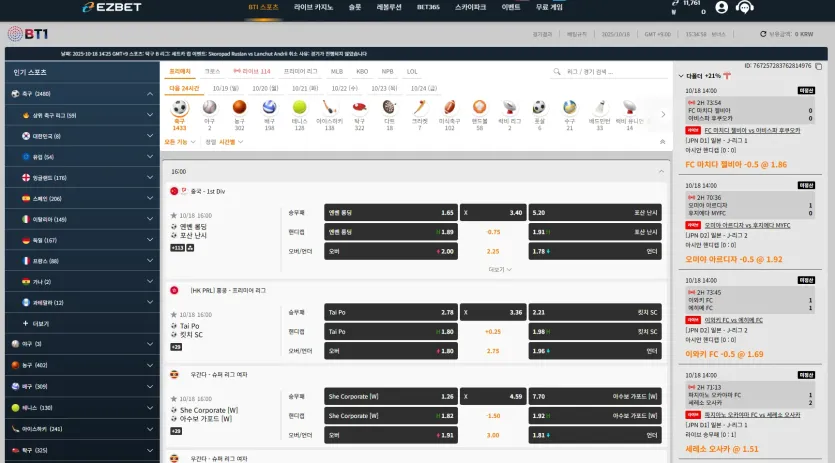Open the customer support headset chat icon

[744, 7]
